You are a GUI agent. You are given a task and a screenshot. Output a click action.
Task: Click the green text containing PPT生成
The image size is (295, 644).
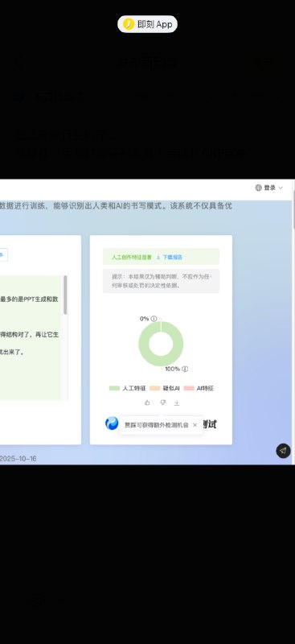(x=29, y=299)
